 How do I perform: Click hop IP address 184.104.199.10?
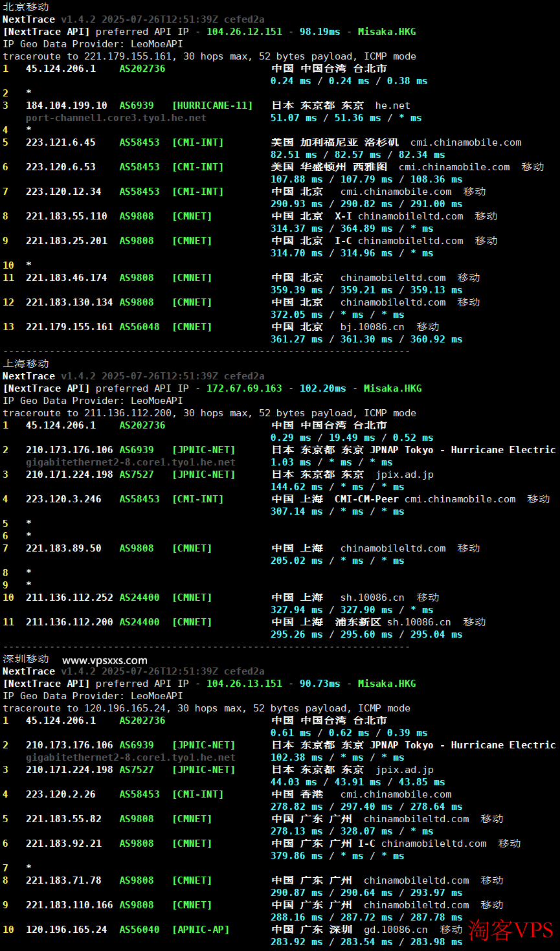pyautogui.click(x=67, y=106)
